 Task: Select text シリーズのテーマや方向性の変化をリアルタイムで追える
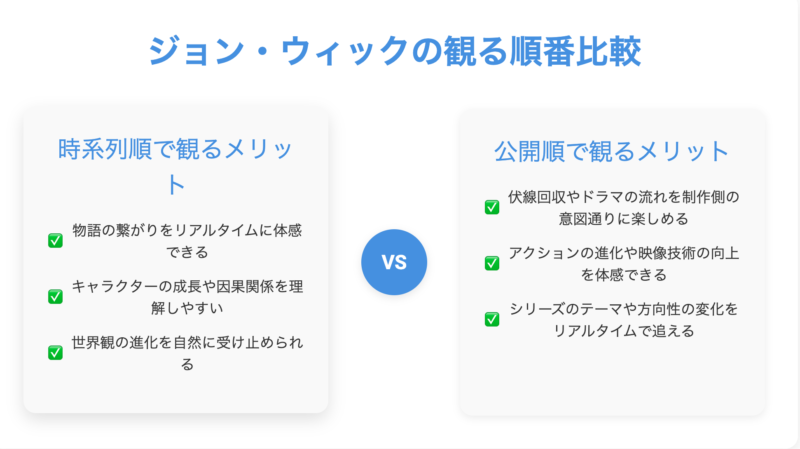tap(623, 320)
